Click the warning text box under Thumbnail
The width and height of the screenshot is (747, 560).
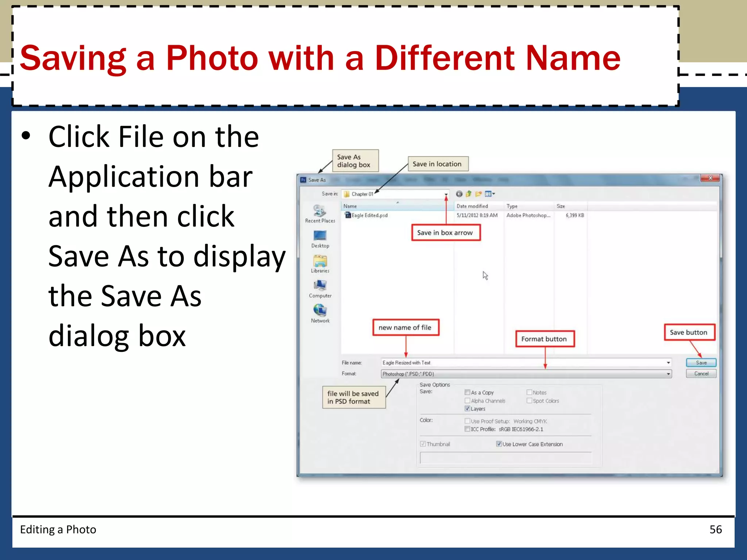click(x=506, y=458)
